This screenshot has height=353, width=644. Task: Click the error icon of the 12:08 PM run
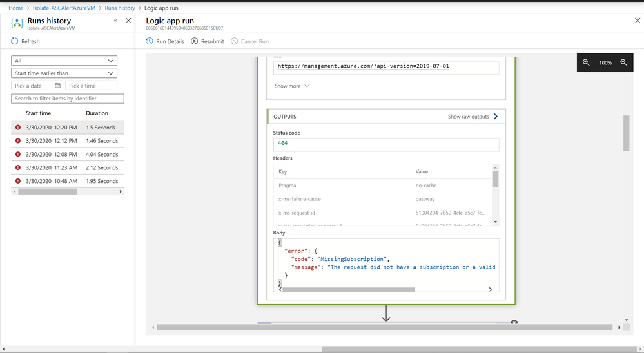click(x=17, y=155)
